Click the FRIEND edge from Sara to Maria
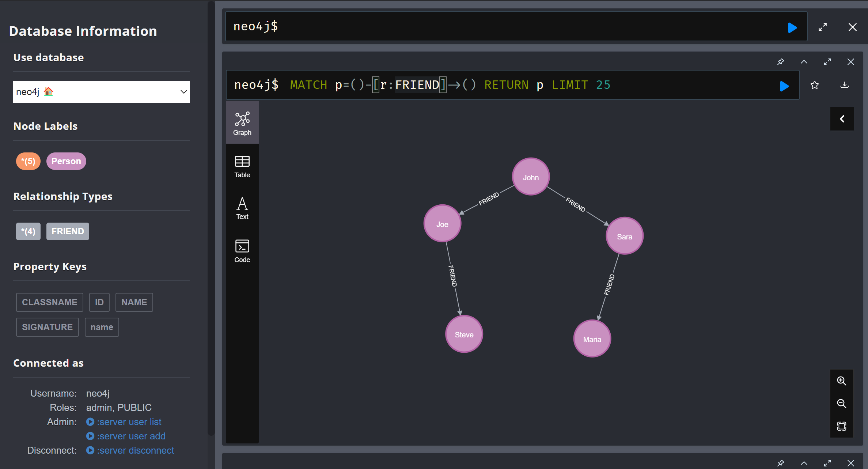The width and height of the screenshot is (868, 469). [x=609, y=284]
